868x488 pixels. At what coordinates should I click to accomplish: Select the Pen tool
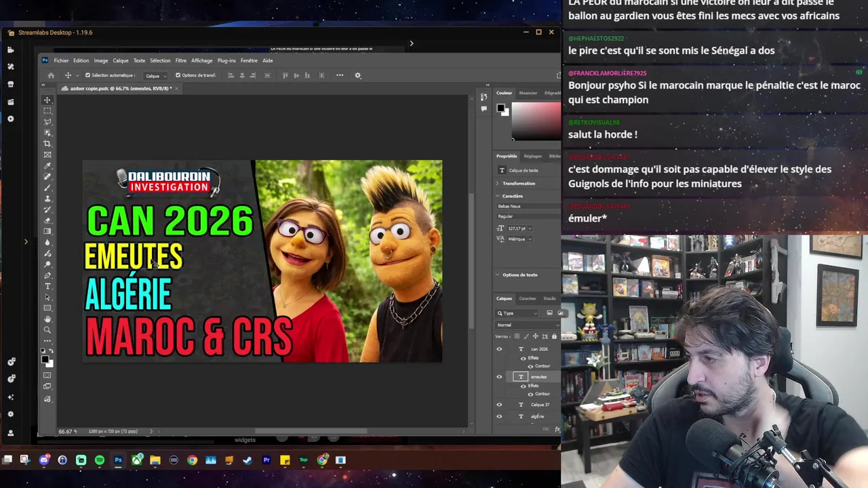coord(47,275)
